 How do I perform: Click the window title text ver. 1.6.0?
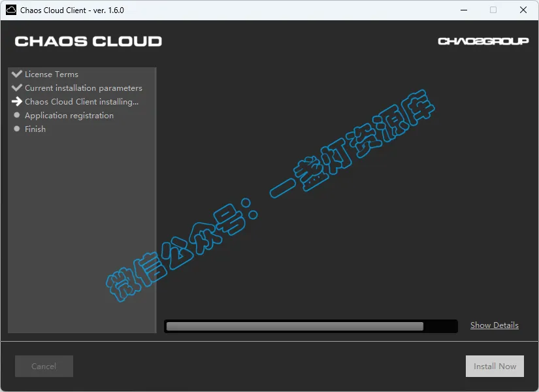pyautogui.click(x=108, y=10)
